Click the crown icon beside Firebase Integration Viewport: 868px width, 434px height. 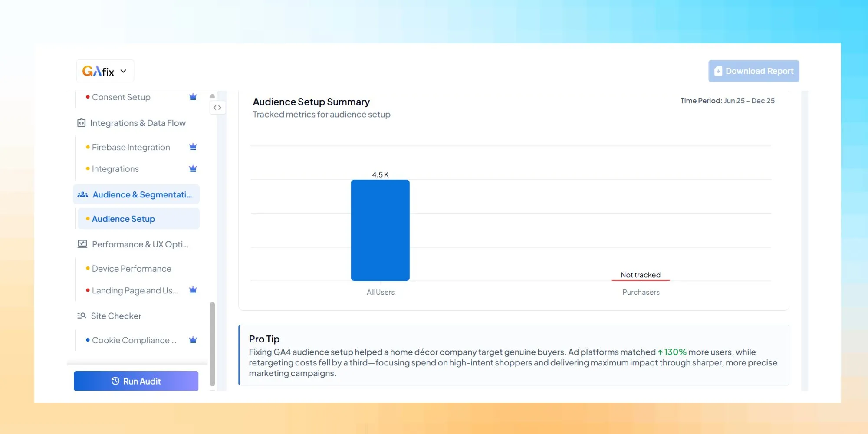tap(193, 147)
